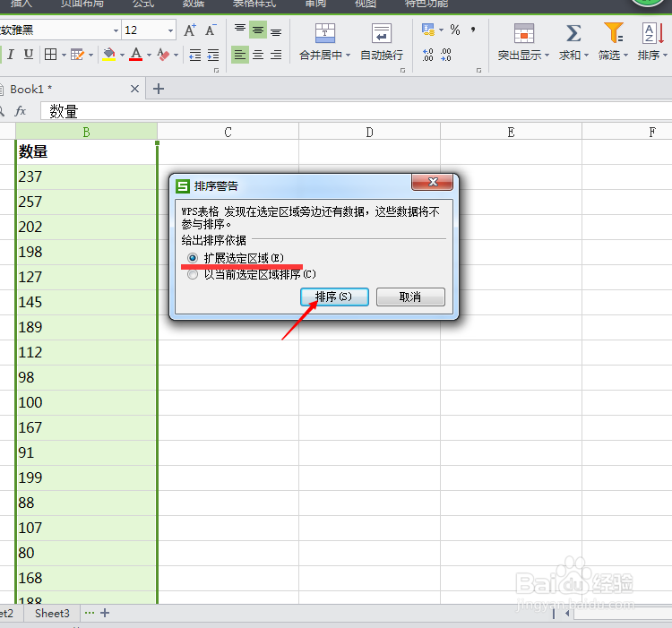Viewport: 672px width, 628px height.
Task: Close the sort warning (排序警告) dialog
Action: click(433, 182)
